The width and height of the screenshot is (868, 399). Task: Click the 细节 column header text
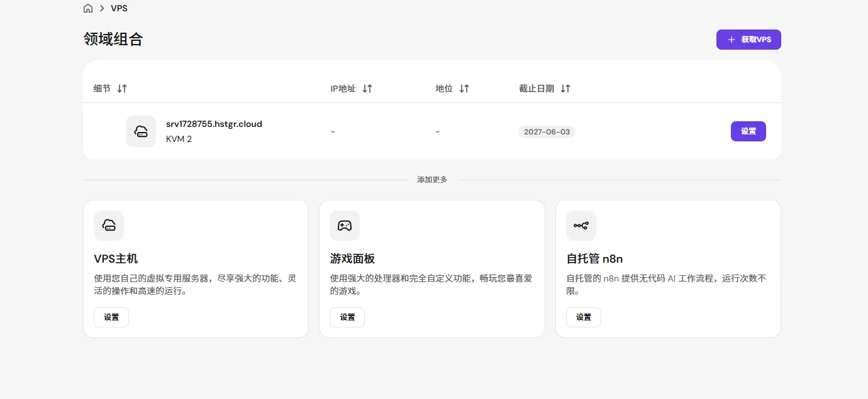[102, 89]
